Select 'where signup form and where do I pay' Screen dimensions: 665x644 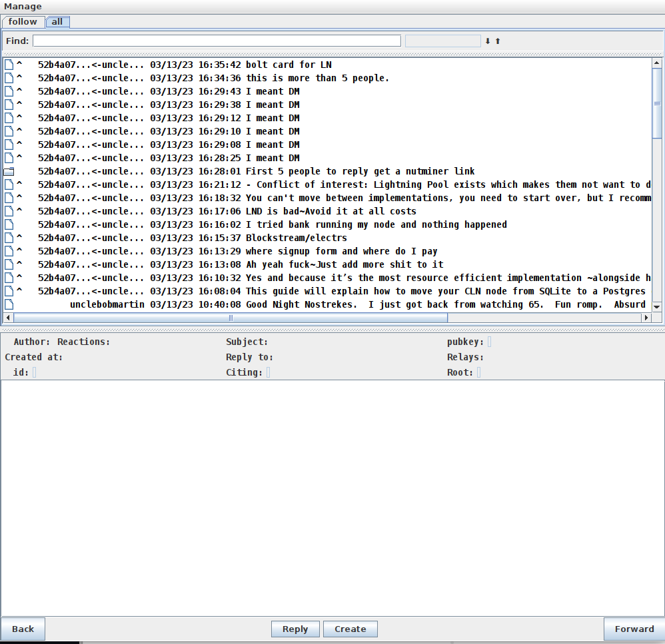[327, 251]
